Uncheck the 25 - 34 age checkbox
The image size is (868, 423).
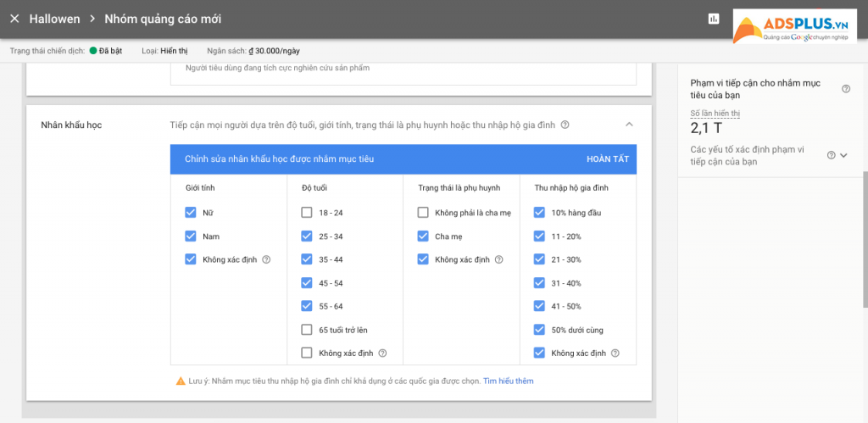(307, 236)
